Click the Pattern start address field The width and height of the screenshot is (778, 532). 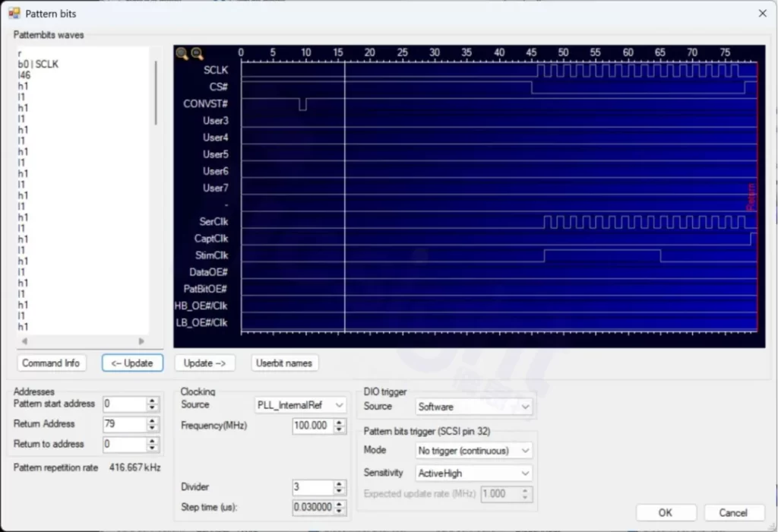pyautogui.click(x=124, y=404)
